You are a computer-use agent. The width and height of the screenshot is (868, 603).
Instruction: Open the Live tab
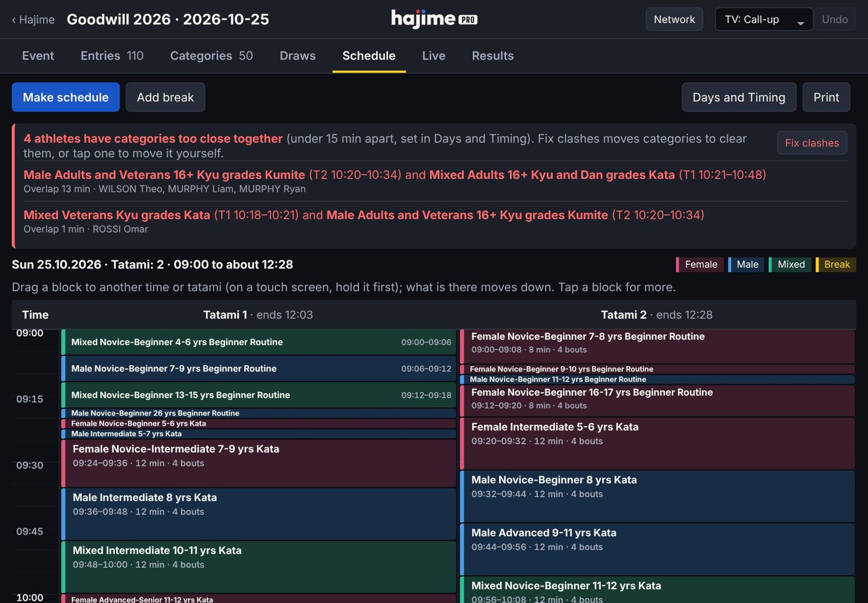pos(433,56)
